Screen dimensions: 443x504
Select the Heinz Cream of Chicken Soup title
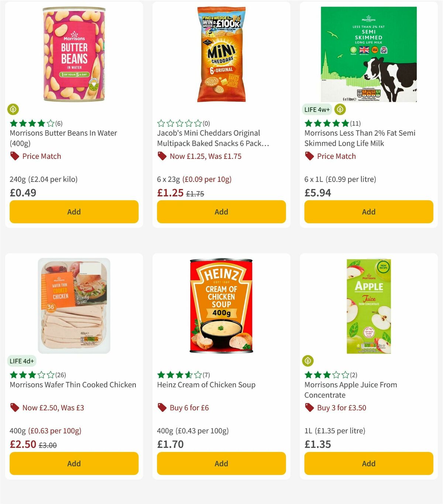tap(206, 384)
